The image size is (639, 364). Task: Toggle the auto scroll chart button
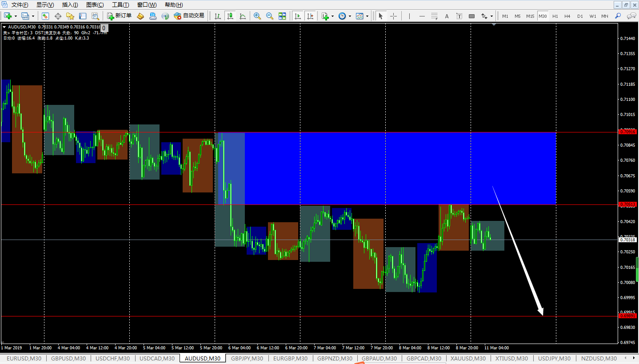[x=298, y=16]
